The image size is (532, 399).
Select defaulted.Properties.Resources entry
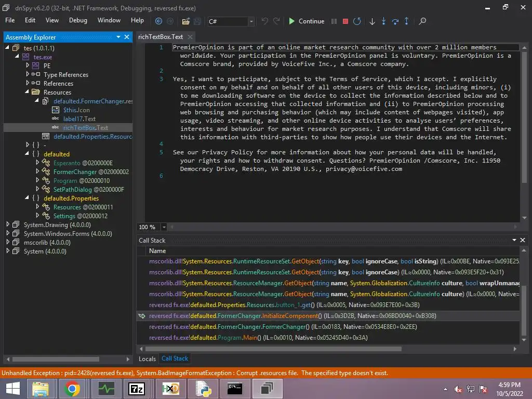click(x=93, y=137)
